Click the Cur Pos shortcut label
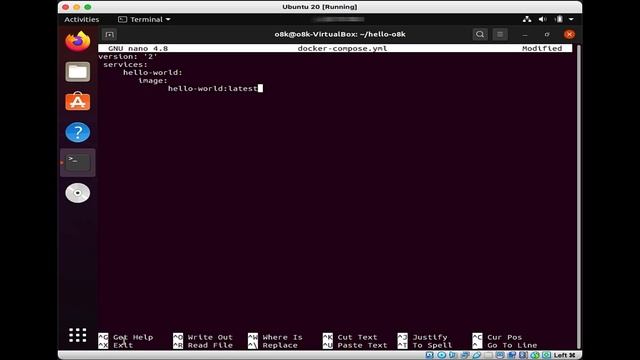 (504, 337)
